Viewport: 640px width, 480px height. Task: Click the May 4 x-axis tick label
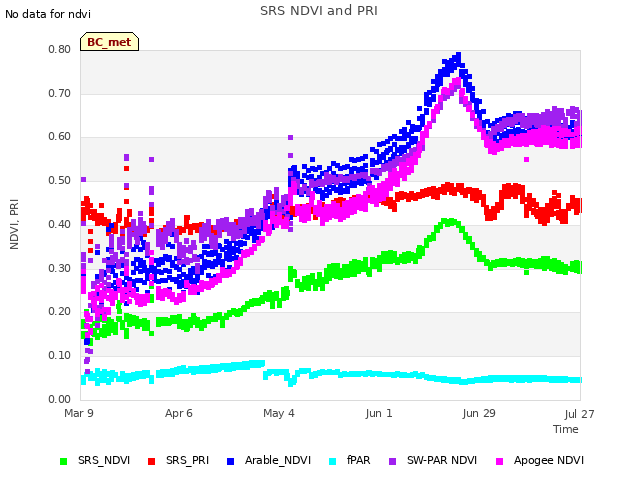click(x=279, y=413)
